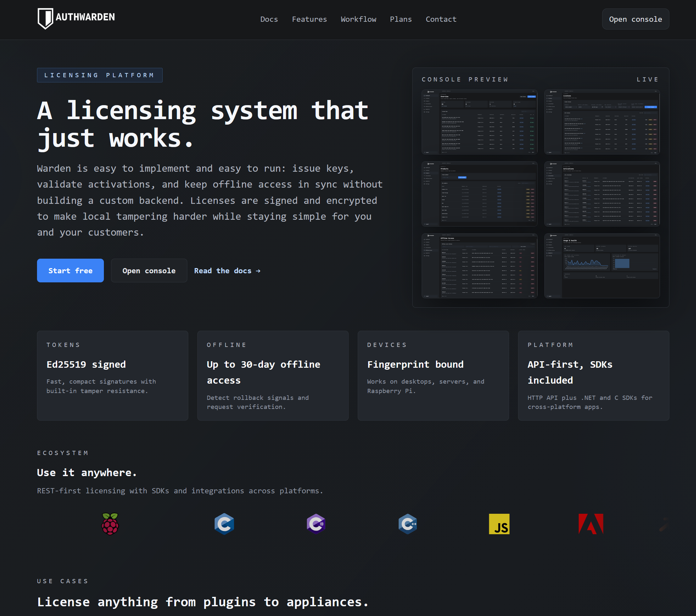Open the Plans navigation item
Viewport: 696px width, 616px height.
tap(401, 19)
